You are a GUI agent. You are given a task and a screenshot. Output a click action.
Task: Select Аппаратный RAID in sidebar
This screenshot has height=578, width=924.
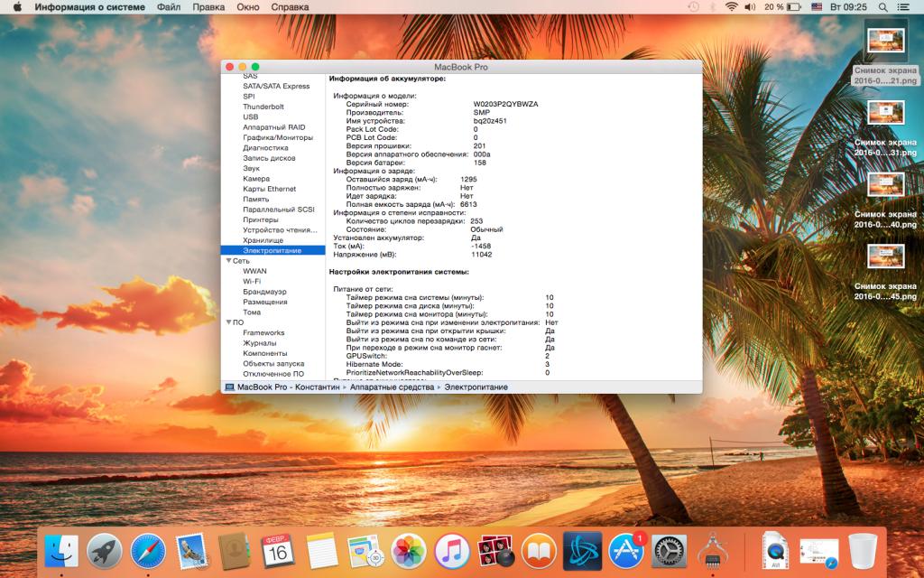click(274, 127)
